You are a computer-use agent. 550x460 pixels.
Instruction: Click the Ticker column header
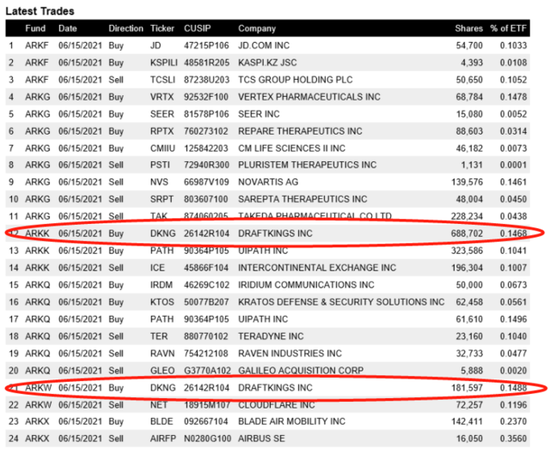coord(162,28)
